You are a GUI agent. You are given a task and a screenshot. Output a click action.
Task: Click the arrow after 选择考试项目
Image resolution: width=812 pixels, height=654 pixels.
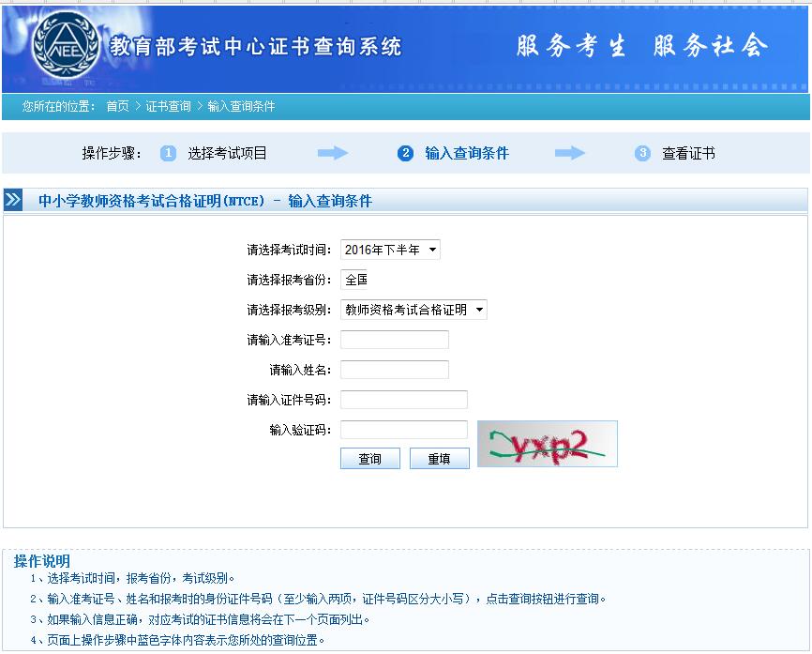[x=332, y=154]
